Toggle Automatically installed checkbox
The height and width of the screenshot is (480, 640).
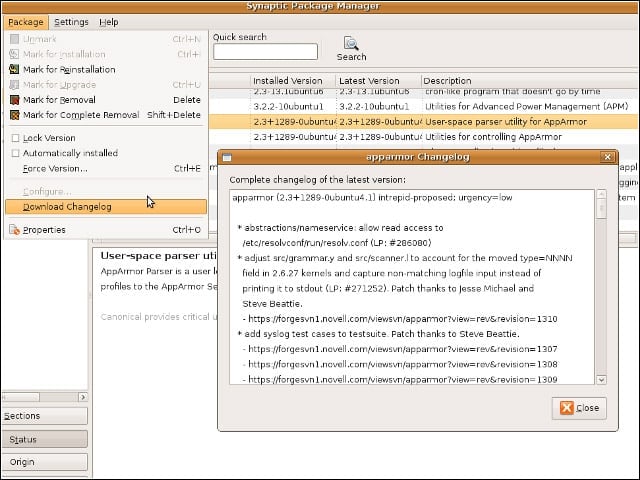click(15, 153)
